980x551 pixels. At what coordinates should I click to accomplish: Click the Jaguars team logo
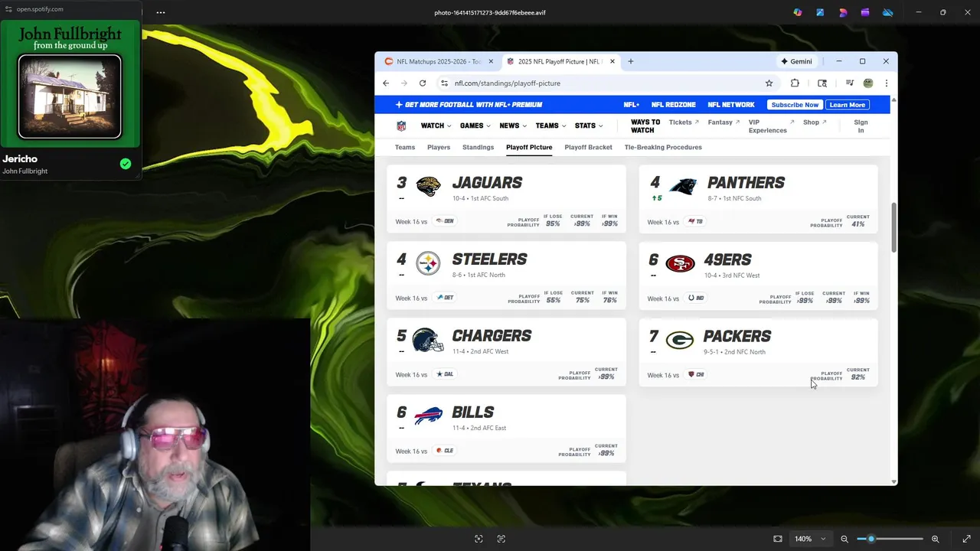point(428,186)
